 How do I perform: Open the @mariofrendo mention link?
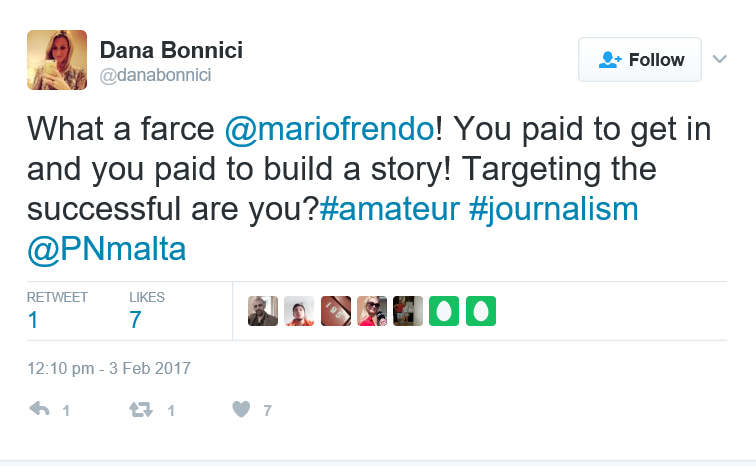pos(328,129)
